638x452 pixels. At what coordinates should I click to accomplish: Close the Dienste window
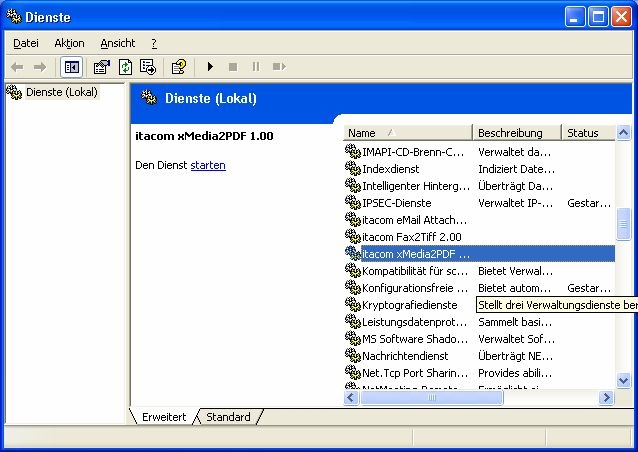click(x=622, y=17)
